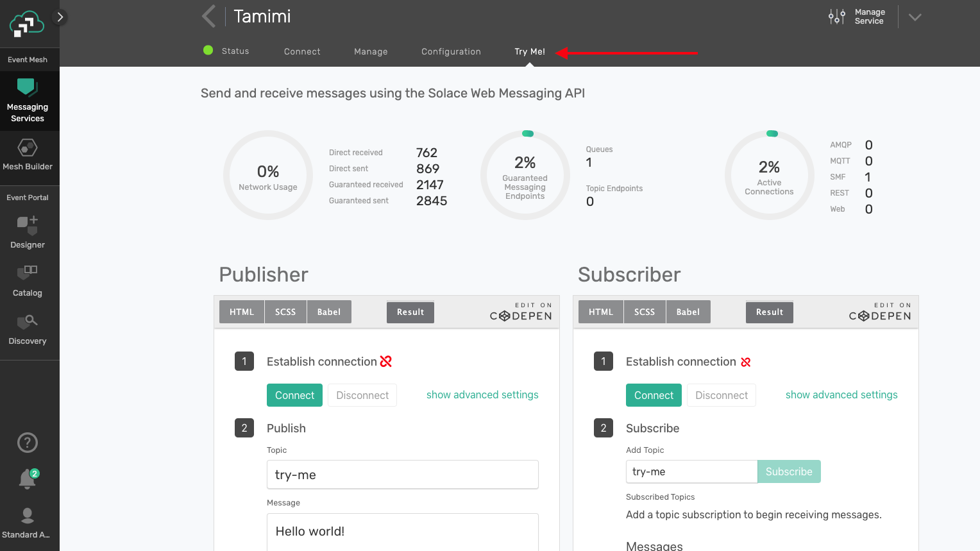The width and height of the screenshot is (980, 551).
Task: Open the Discovery icon
Action: click(x=28, y=321)
